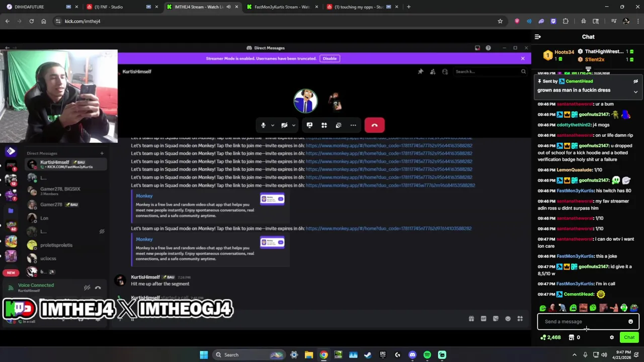Open gift icon in message bar

click(471, 319)
